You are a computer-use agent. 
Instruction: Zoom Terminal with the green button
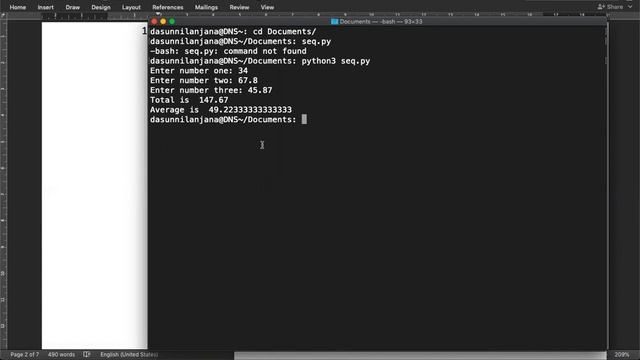click(172, 21)
